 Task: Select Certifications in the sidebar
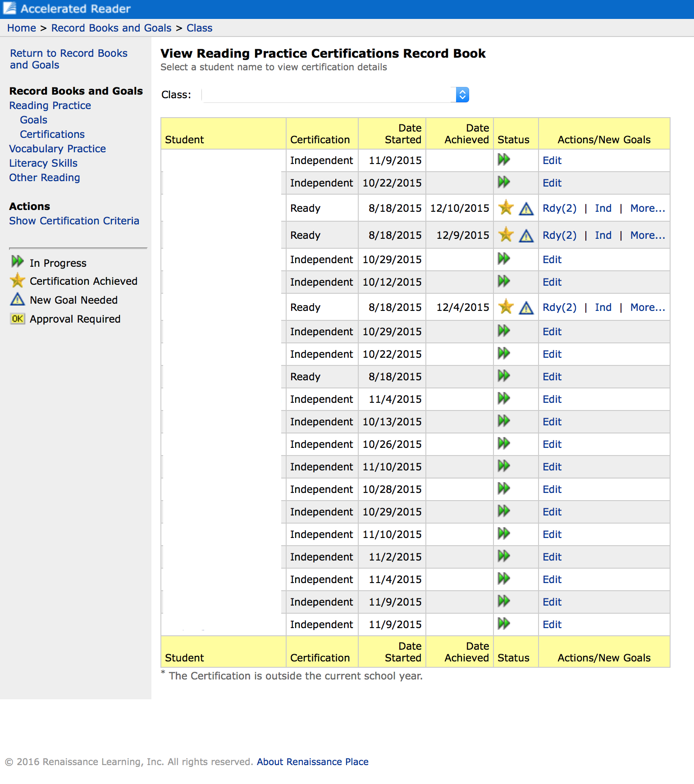click(52, 134)
